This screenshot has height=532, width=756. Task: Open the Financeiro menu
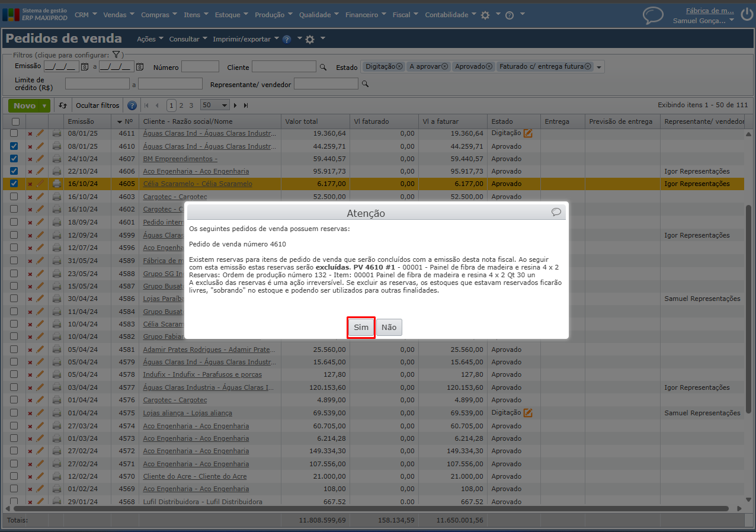coord(365,15)
